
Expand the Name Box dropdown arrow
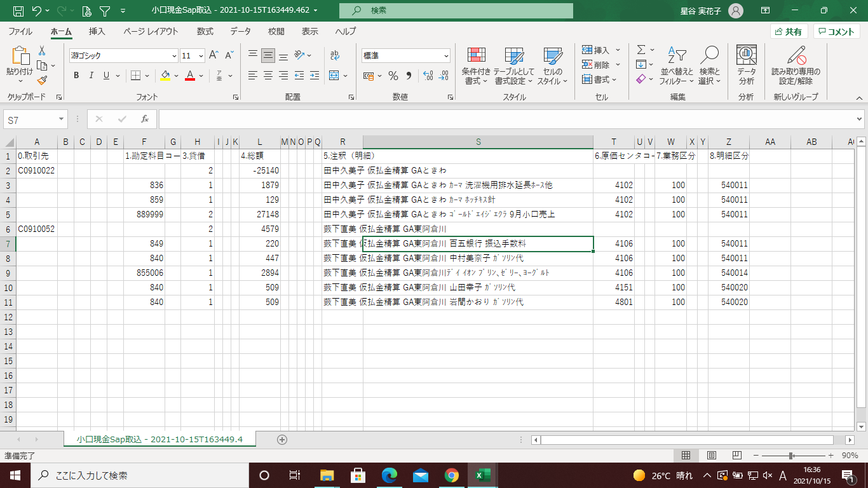pyautogui.click(x=61, y=119)
